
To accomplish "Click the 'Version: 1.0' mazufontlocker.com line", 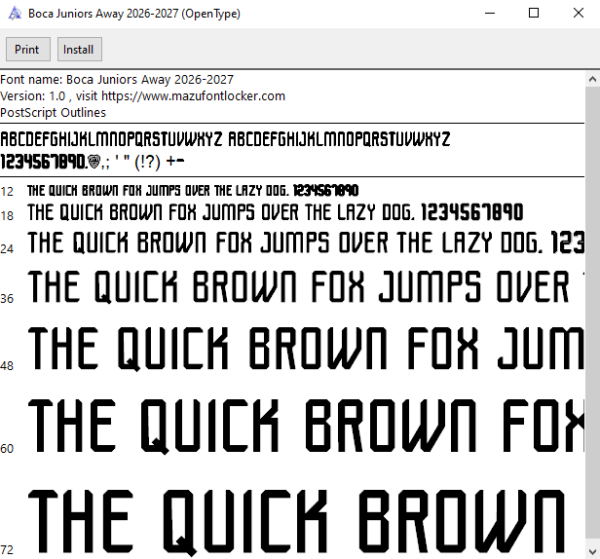I will [x=143, y=96].
